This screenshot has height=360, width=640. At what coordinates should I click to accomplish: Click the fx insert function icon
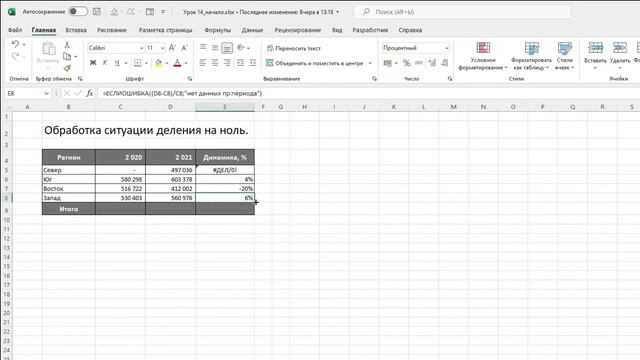89,93
